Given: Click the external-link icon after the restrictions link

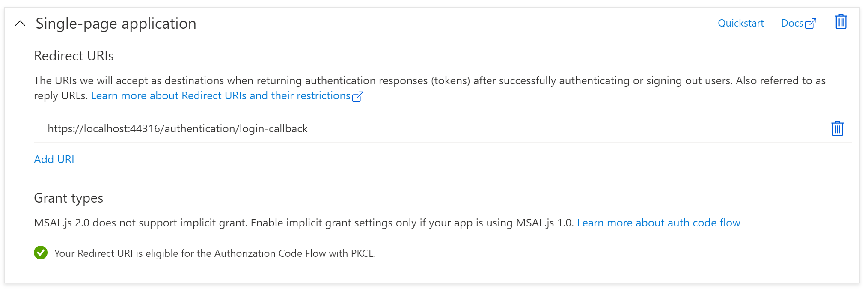Looking at the screenshot, I should tap(358, 96).
